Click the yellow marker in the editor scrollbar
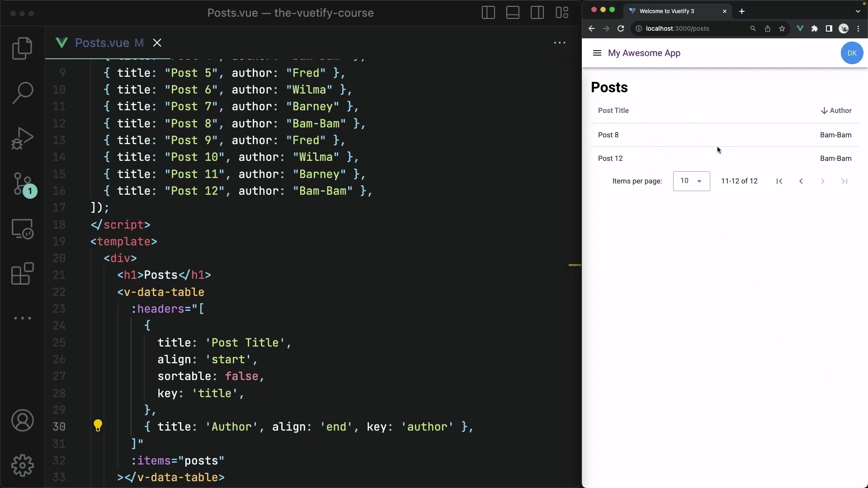The image size is (868, 488). pyautogui.click(x=575, y=265)
